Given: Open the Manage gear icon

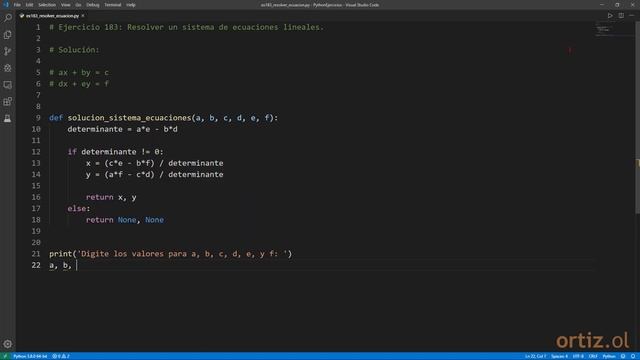Looking at the screenshot, I should (7, 344).
